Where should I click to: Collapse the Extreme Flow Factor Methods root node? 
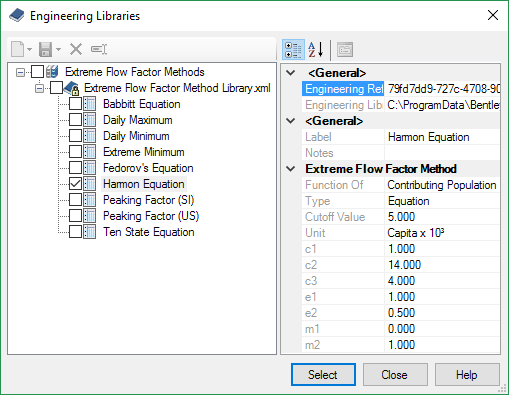click(20, 72)
